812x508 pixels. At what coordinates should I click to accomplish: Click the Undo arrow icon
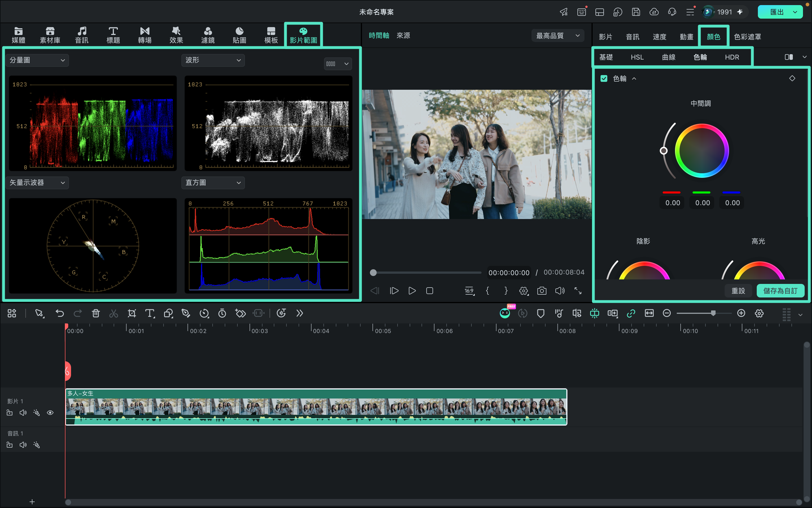click(x=60, y=314)
